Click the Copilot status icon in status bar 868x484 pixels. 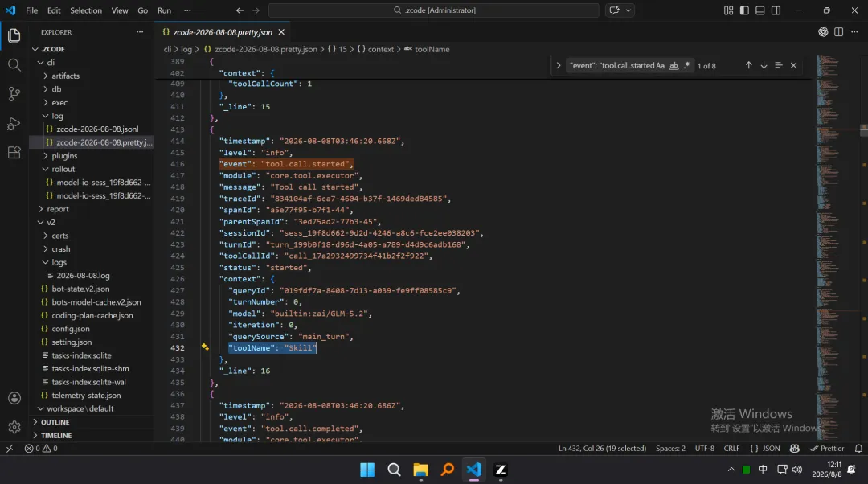(794, 449)
